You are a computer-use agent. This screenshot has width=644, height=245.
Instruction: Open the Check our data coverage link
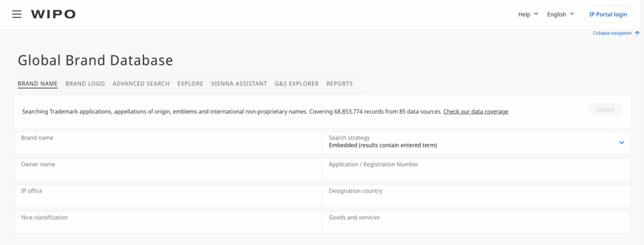tap(475, 112)
